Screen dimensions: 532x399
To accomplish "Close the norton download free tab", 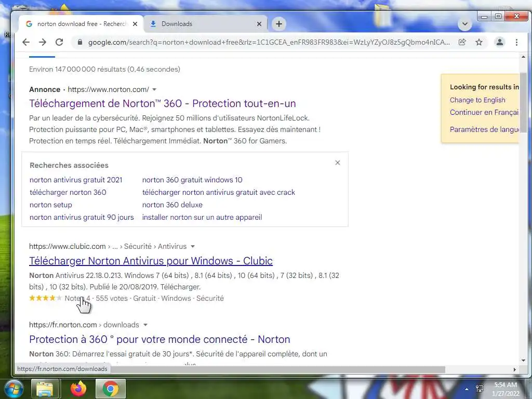I will click(x=135, y=24).
